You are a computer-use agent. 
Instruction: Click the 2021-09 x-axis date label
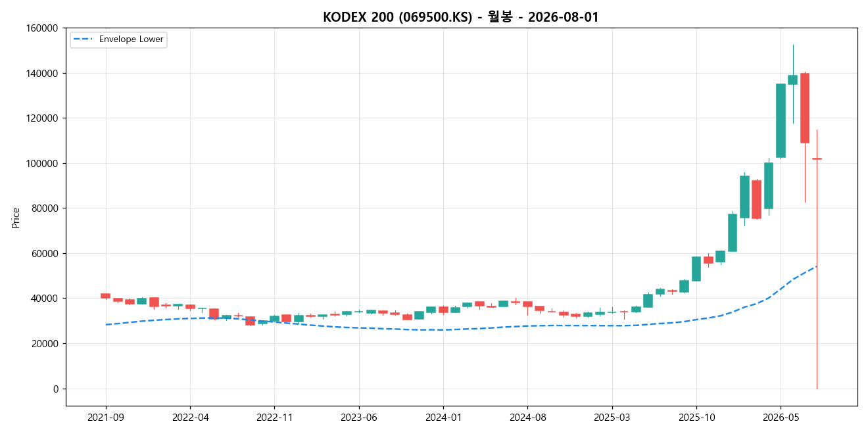106,418
